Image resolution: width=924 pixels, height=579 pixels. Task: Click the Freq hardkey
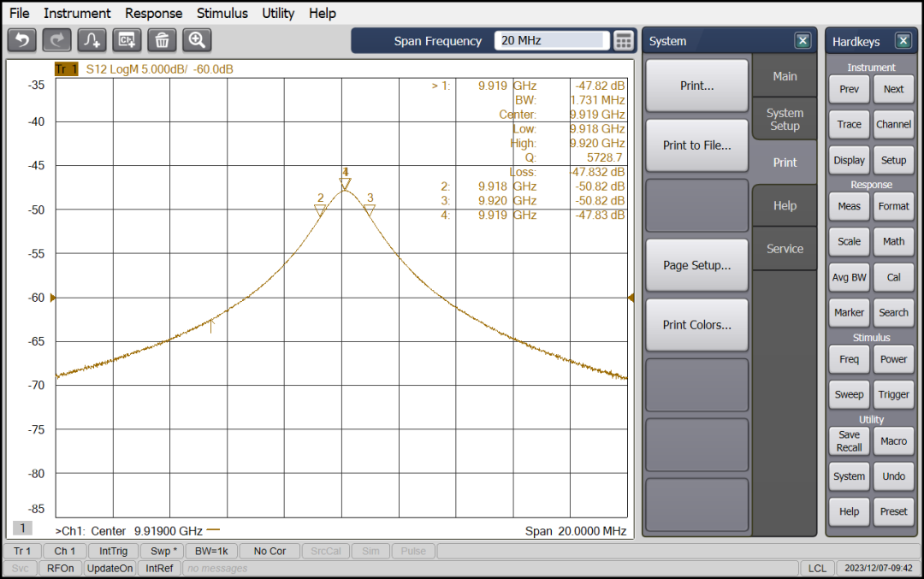click(850, 359)
